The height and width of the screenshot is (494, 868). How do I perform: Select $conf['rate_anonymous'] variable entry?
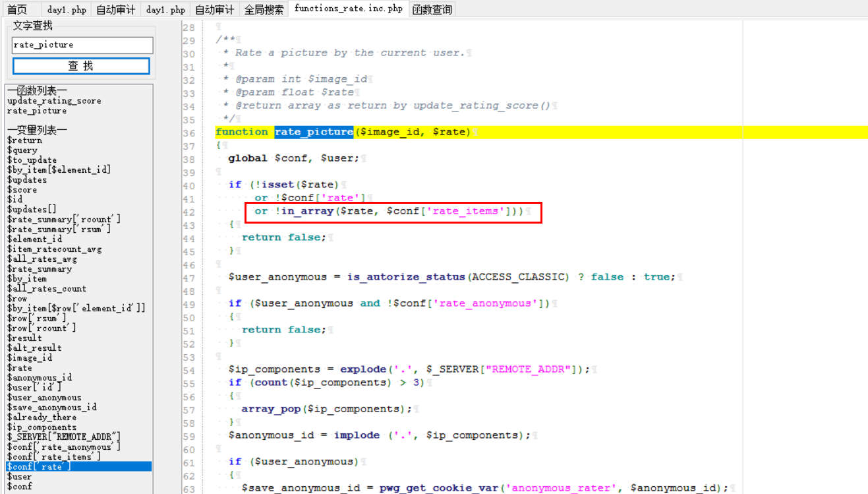click(x=63, y=447)
